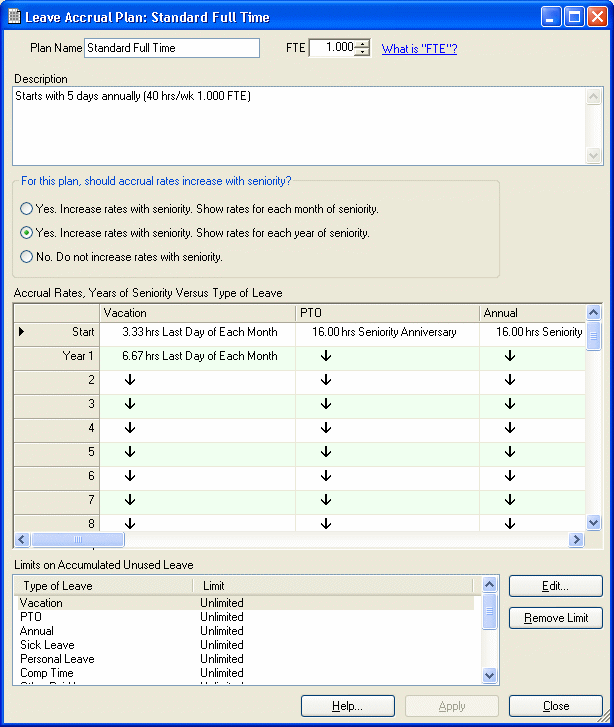Select increase rates for each month option
Screen dimensions: 614x727
coord(27,209)
